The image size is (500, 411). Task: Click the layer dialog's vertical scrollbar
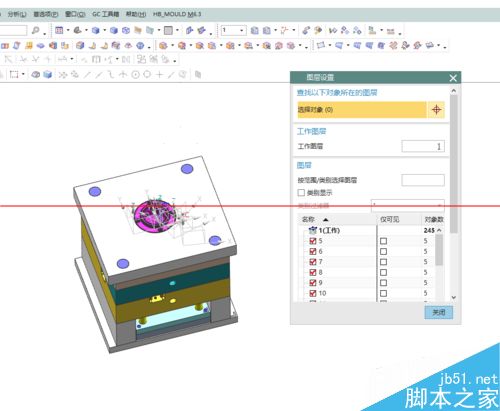coord(454,163)
